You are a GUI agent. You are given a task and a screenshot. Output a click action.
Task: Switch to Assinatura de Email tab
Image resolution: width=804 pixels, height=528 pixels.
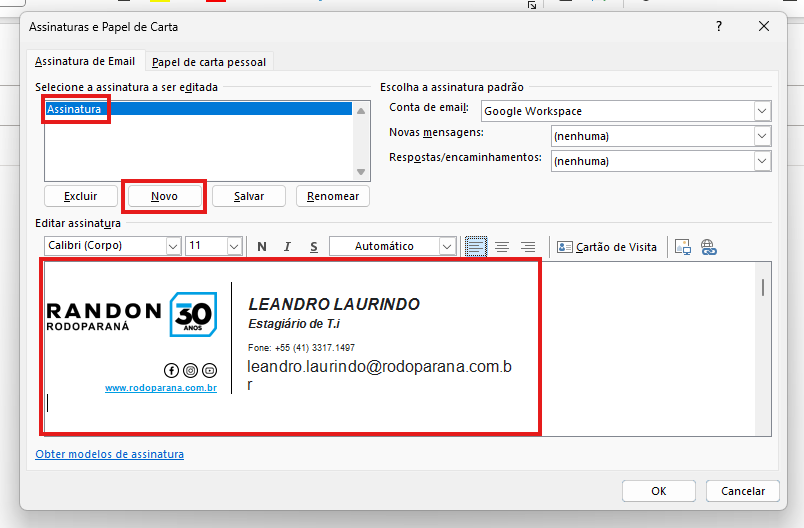click(85, 62)
